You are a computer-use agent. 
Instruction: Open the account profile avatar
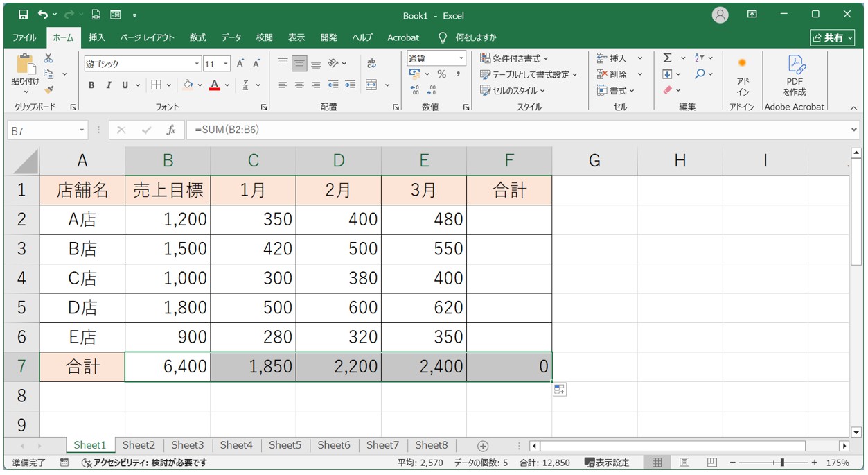[720, 15]
